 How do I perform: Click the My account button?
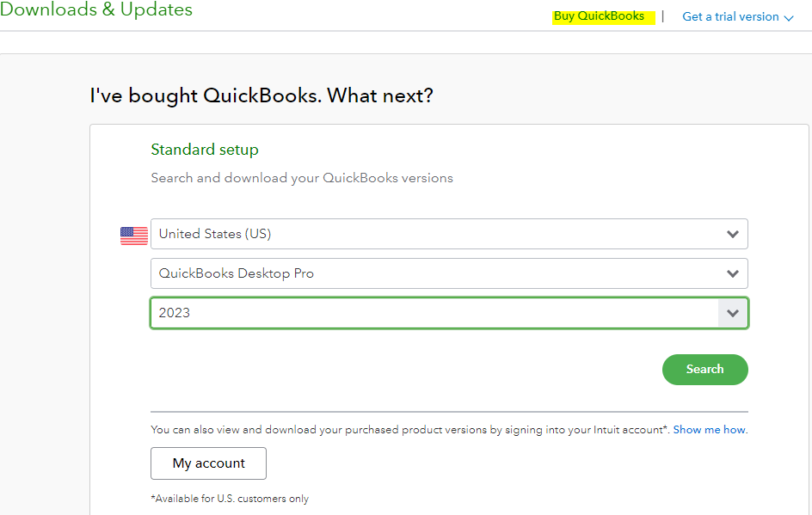point(209,463)
